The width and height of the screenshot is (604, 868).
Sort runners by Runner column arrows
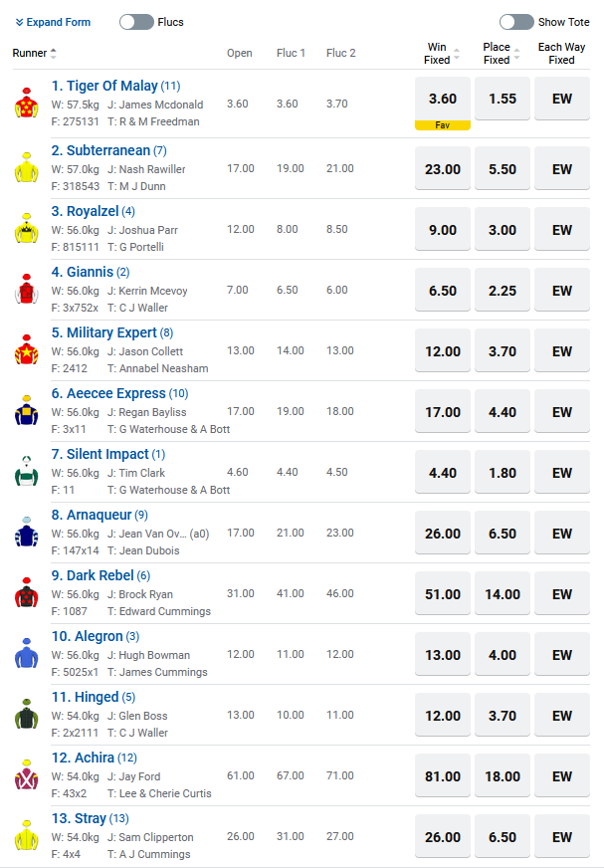click(54, 53)
